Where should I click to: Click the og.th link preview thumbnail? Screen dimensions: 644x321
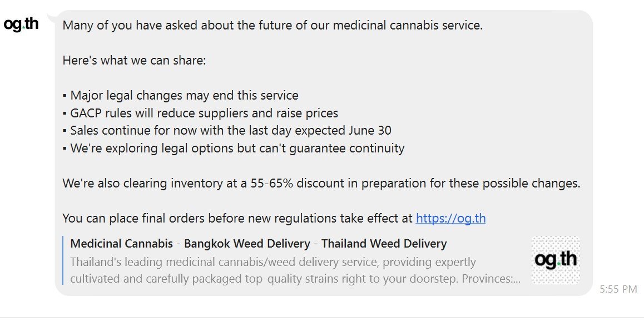(x=556, y=260)
